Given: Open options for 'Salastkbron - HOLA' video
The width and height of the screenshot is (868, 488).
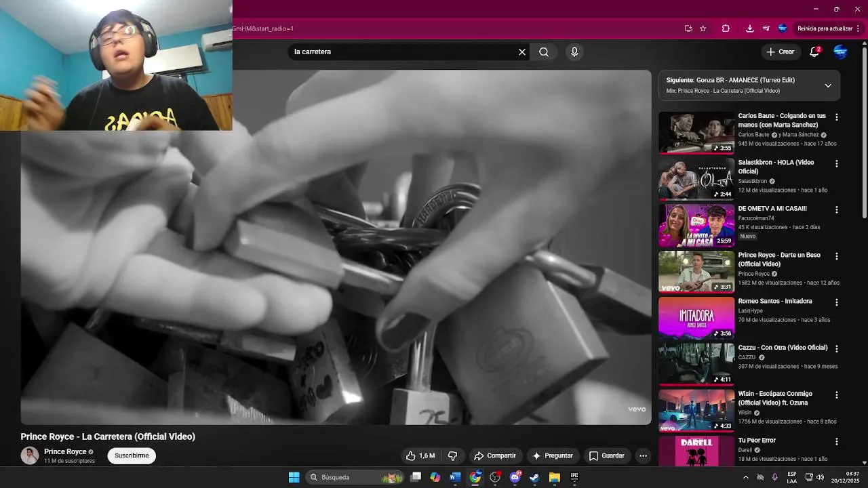Looking at the screenshot, I should [836, 164].
